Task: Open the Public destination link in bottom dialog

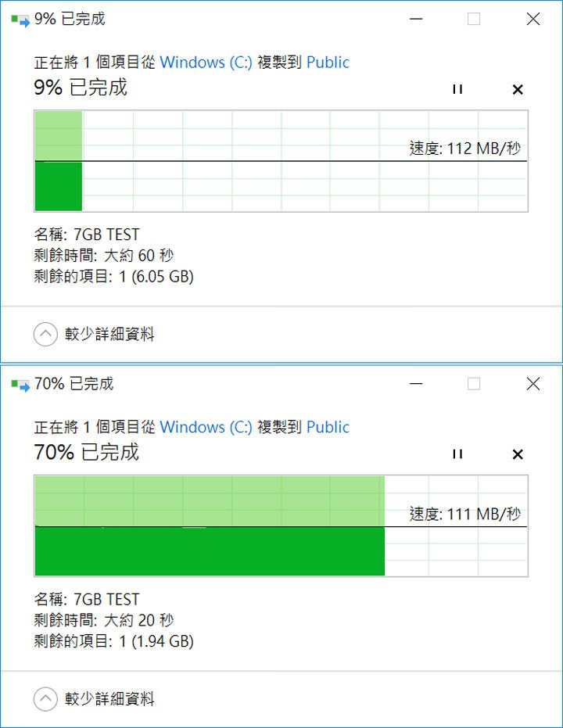Action: 328,427
